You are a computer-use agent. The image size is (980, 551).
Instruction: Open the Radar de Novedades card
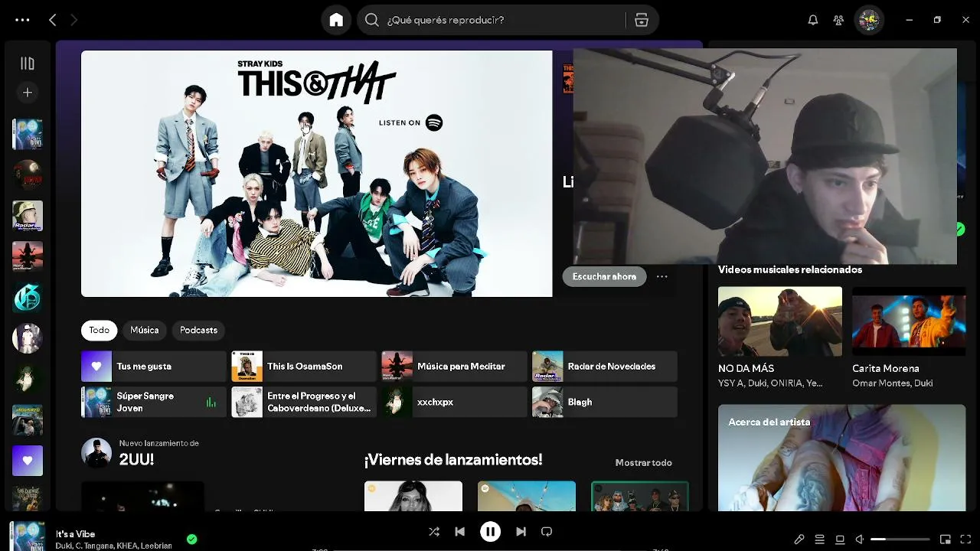(605, 367)
